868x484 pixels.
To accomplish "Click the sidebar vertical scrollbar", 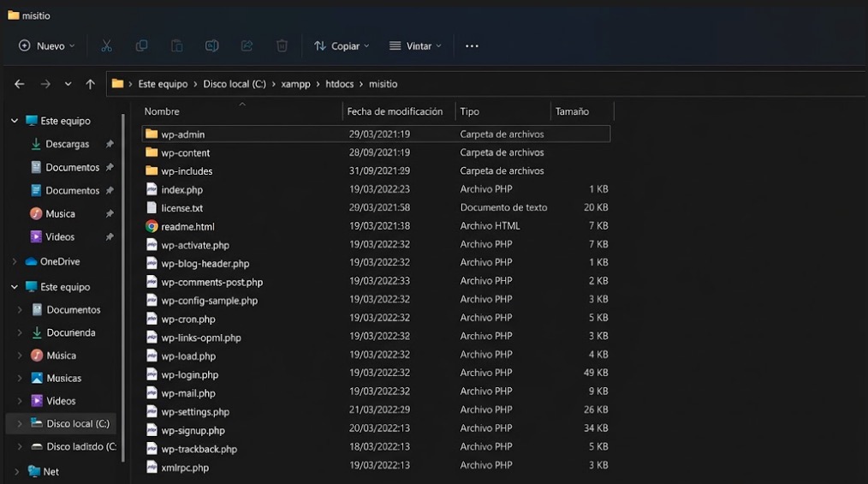I will click(123, 288).
